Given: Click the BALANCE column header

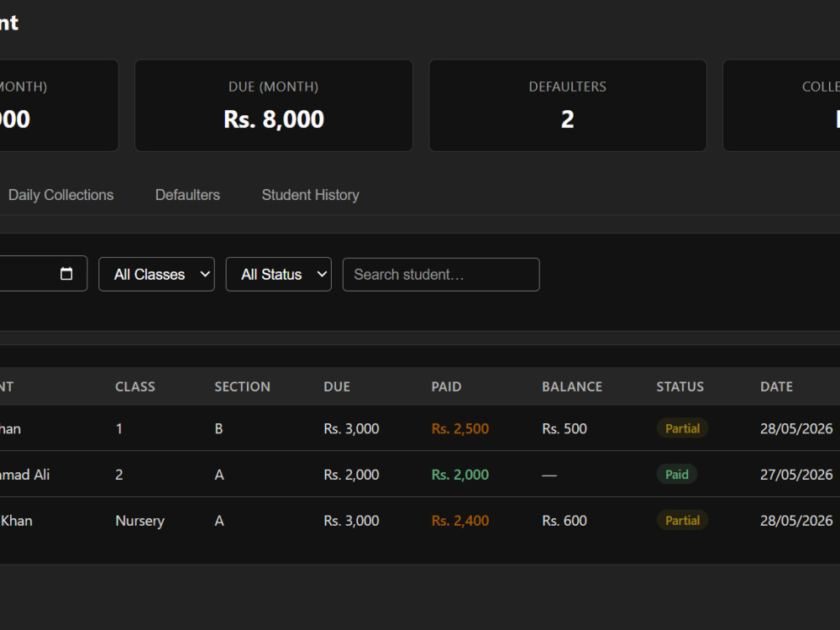Looking at the screenshot, I should tap(572, 386).
